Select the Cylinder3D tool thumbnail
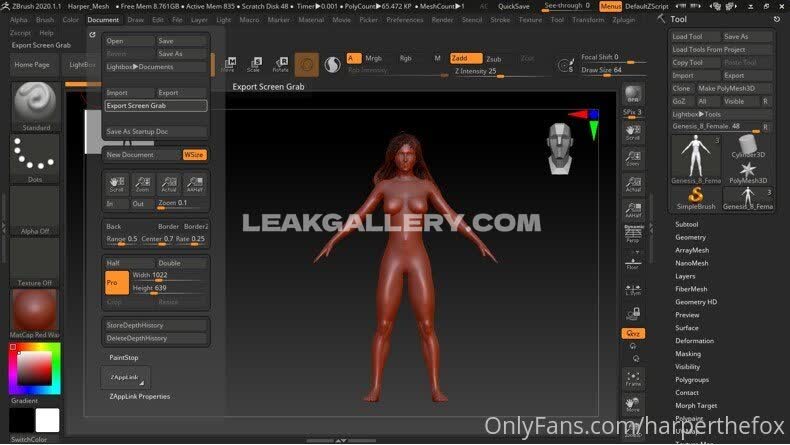Screen dimensions: 790x445 748,147
